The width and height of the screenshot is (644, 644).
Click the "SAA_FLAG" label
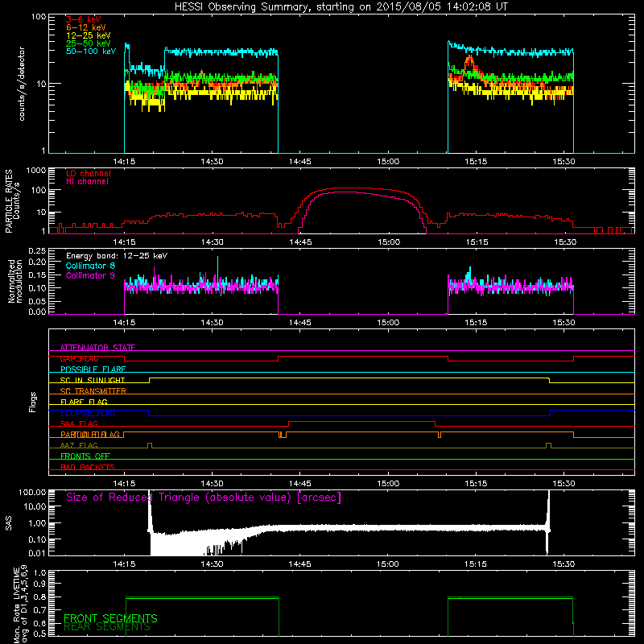pyautogui.click(x=79, y=423)
